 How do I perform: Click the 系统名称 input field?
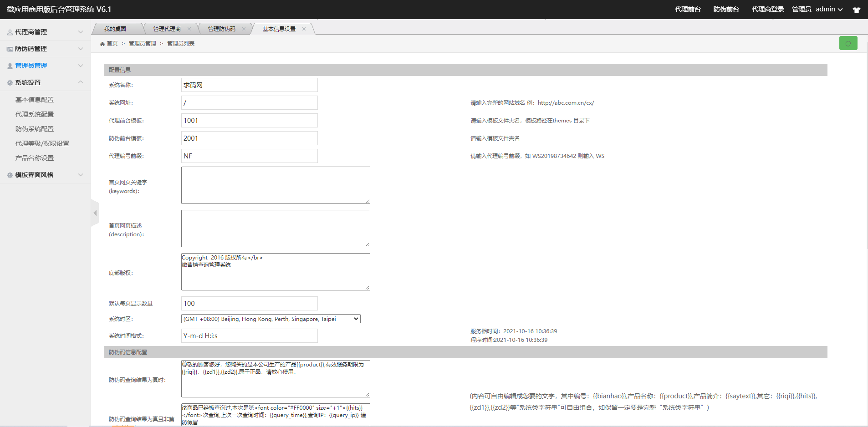pos(249,85)
